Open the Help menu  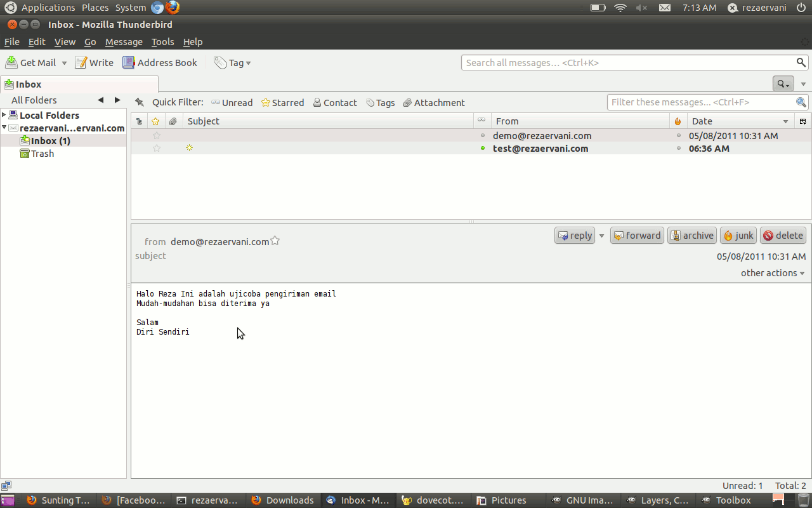click(x=193, y=42)
